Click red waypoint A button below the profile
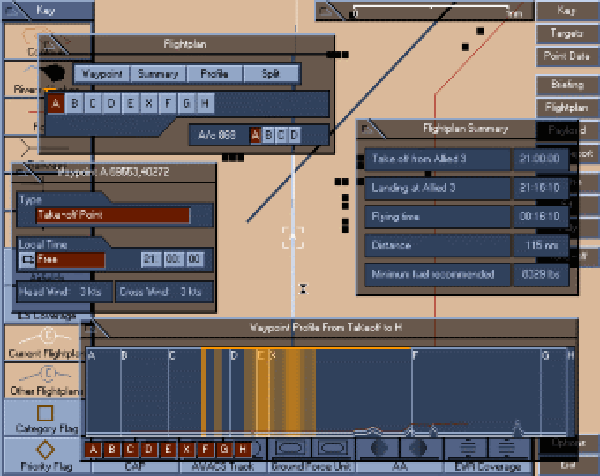This screenshot has height=476, width=600. pyautogui.click(x=93, y=450)
